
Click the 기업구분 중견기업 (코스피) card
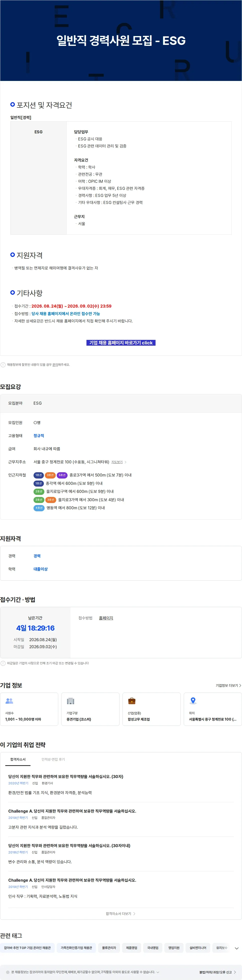[x=90, y=709]
